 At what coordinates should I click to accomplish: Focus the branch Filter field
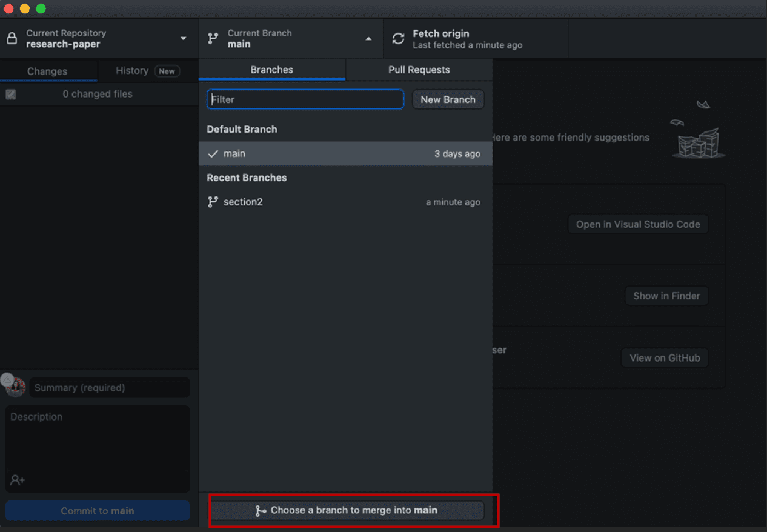click(x=305, y=99)
